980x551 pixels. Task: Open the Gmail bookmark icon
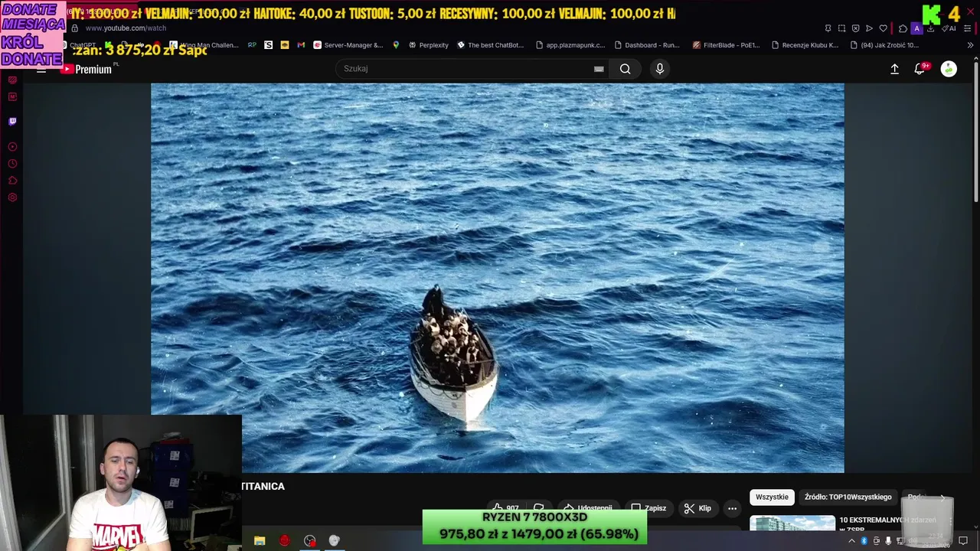(x=301, y=45)
